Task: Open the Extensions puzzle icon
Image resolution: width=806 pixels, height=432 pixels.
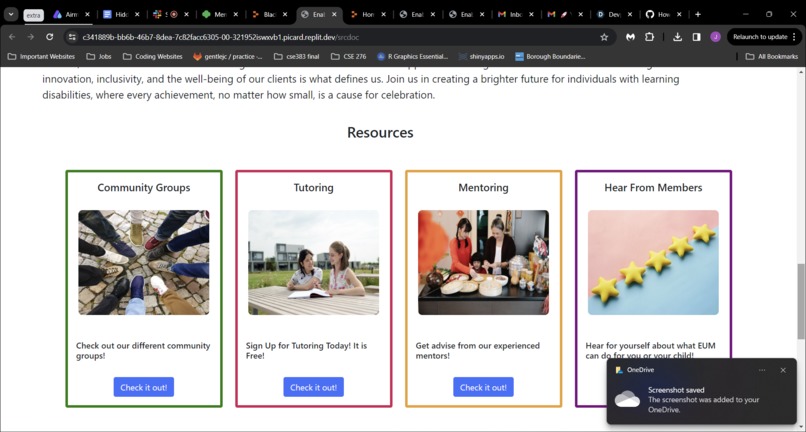Action: (x=650, y=37)
